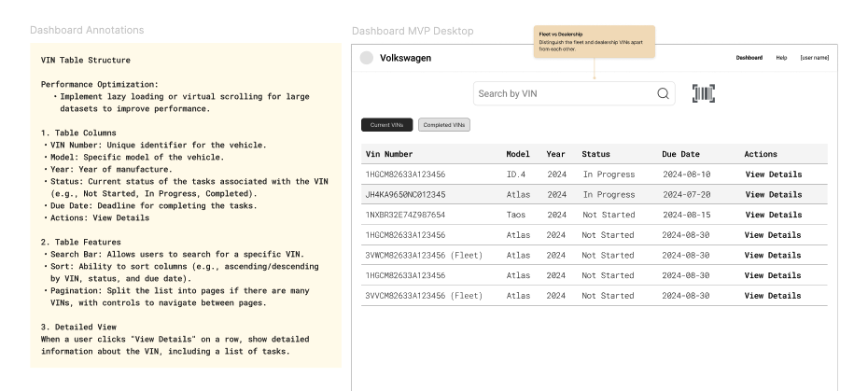The image size is (868, 391).
Task: Click the Taos model cell
Action: pyautogui.click(x=516, y=215)
